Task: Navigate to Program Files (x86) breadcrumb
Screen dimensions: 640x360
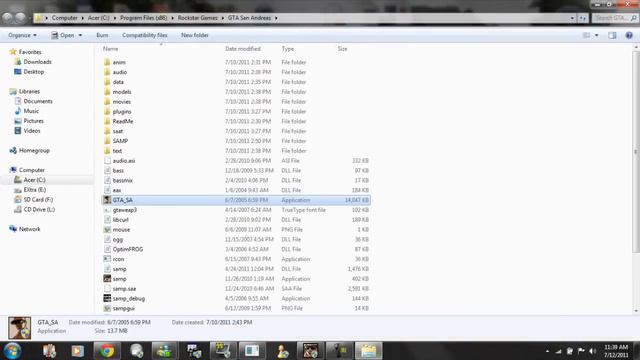Action: pyautogui.click(x=143, y=18)
